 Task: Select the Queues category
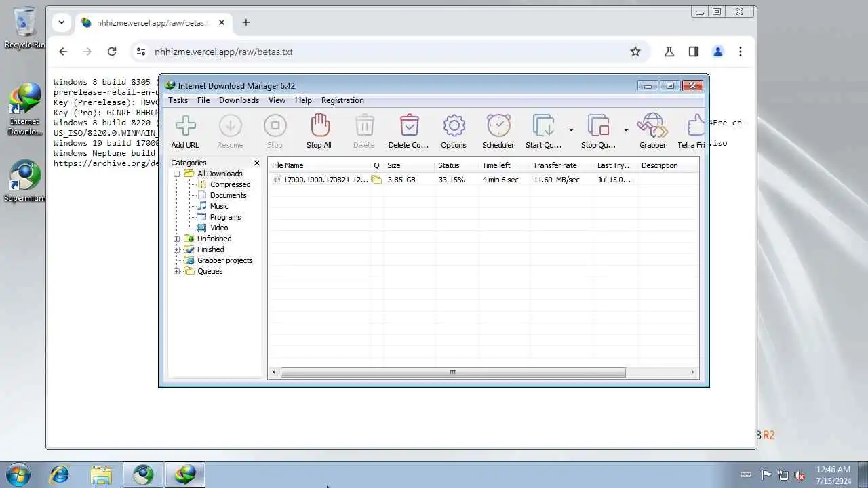tap(210, 271)
